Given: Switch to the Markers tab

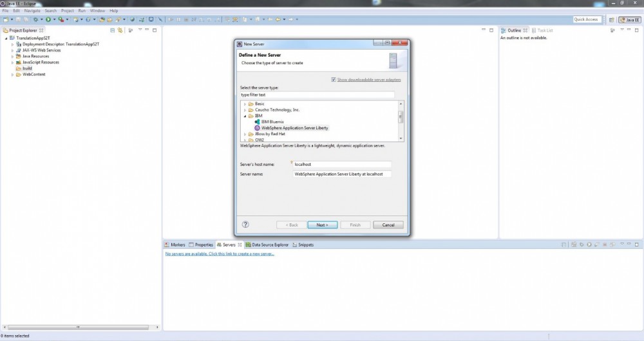Looking at the screenshot, I should pyautogui.click(x=175, y=244).
